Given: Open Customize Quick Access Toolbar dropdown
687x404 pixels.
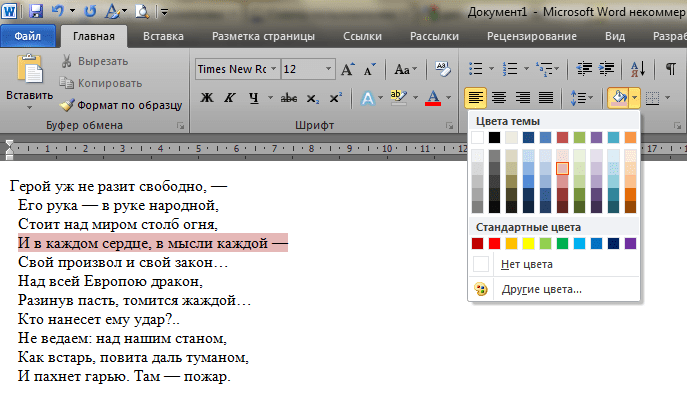Looking at the screenshot, I should tap(164, 12).
